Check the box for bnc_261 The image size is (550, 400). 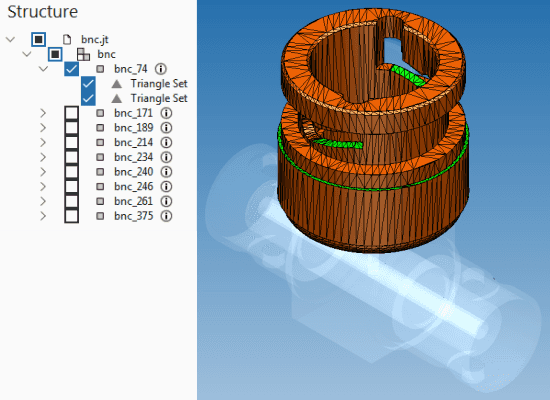pos(72,201)
